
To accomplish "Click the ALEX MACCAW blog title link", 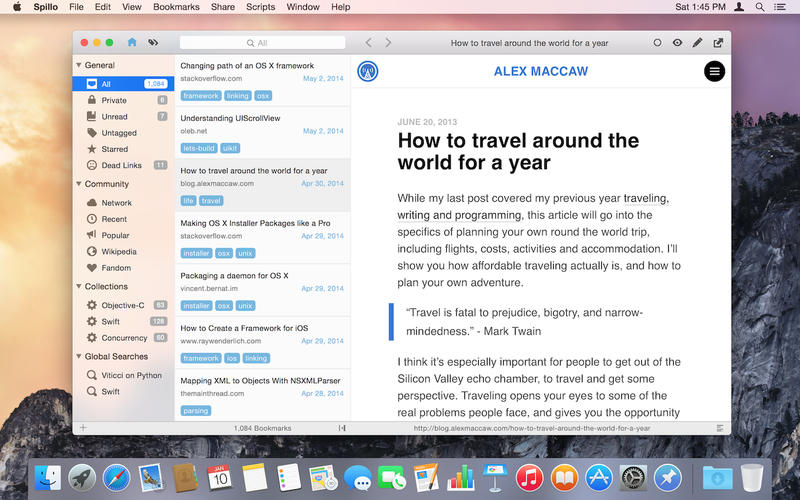I will [x=541, y=71].
